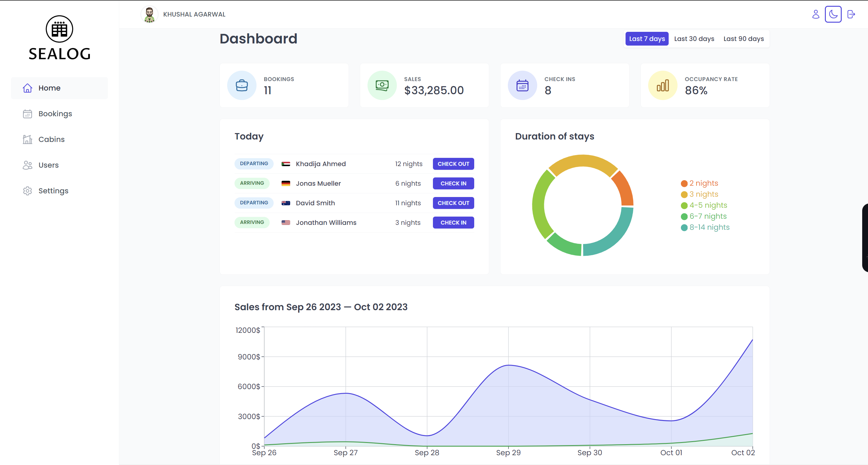The width and height of the screenshot is (868, 465).
Task: Click the Home house icon in sidebar
Action: coord(27,88)
